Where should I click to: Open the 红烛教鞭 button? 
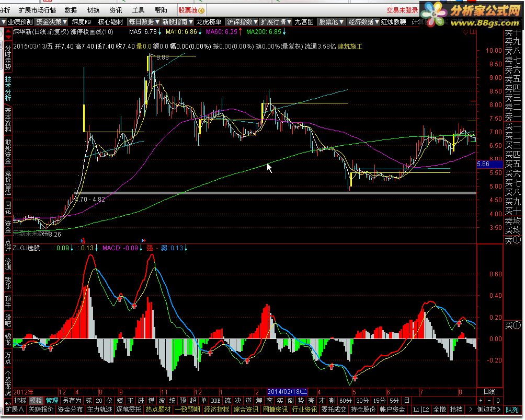point(393,22)
